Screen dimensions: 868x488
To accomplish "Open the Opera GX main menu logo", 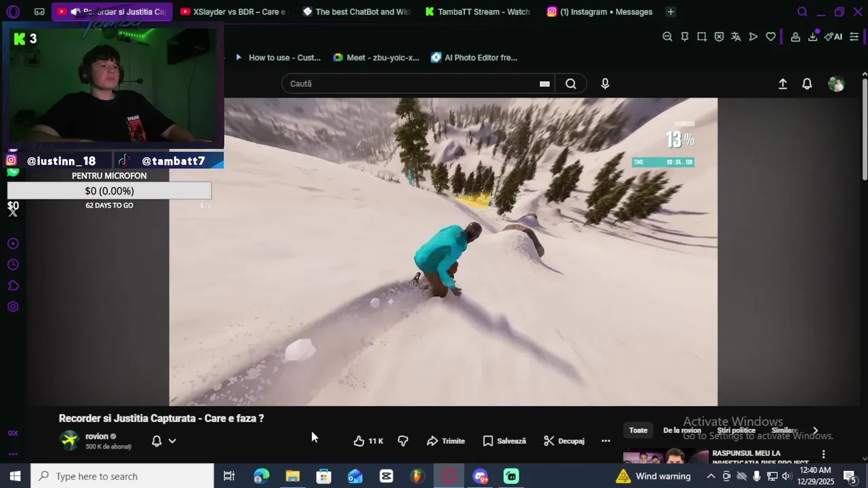I will tap(13, 12).
